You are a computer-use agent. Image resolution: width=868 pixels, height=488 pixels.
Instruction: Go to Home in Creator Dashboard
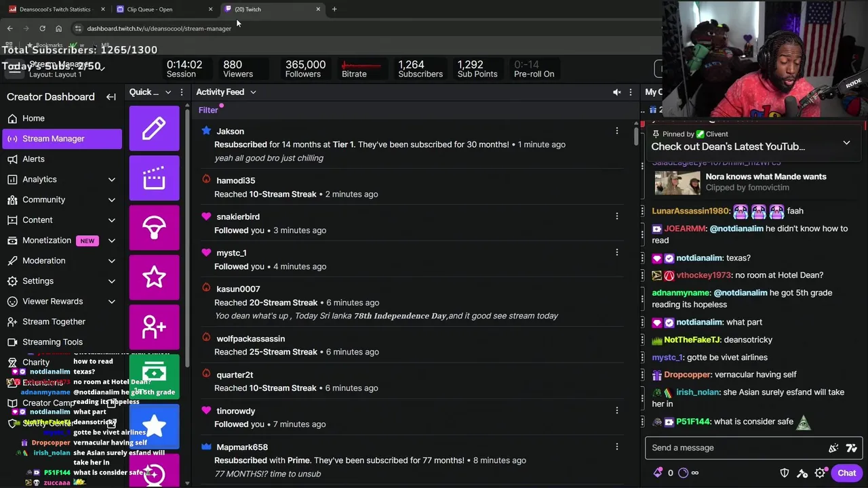pos(61,118)
